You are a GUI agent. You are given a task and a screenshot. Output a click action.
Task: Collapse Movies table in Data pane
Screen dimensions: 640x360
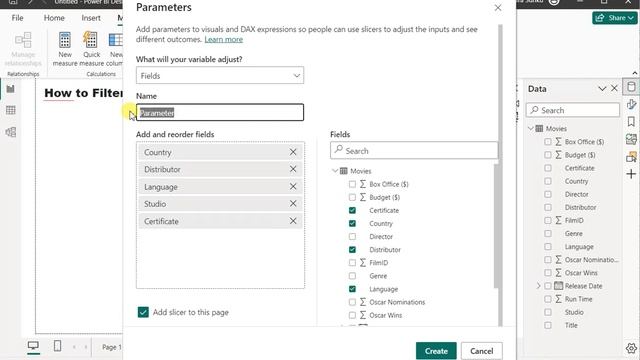coord(531,129)
